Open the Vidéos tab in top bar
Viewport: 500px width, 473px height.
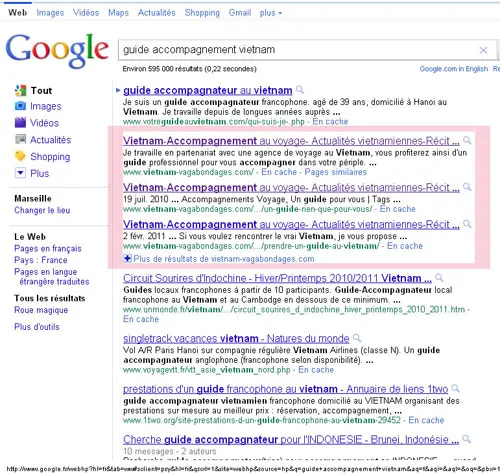pos(86,13)
